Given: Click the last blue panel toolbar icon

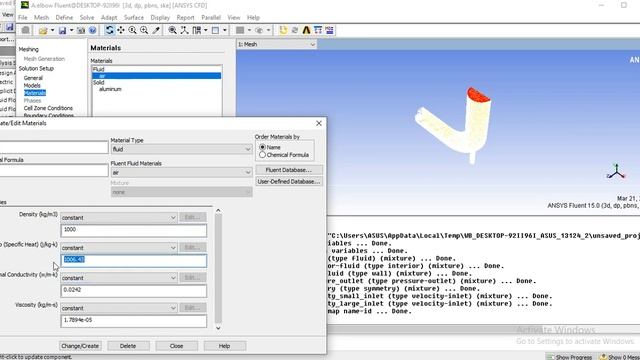Looking at the screenshot, I should click(x=329, y=30).
